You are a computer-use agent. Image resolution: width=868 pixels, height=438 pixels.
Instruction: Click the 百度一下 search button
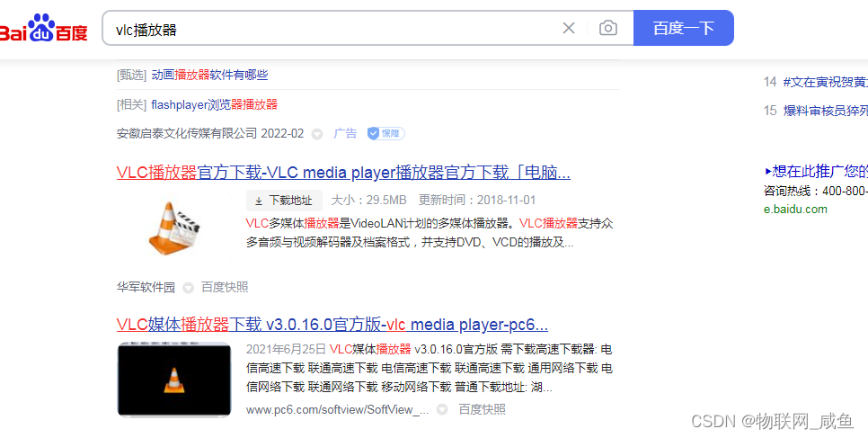684,28
